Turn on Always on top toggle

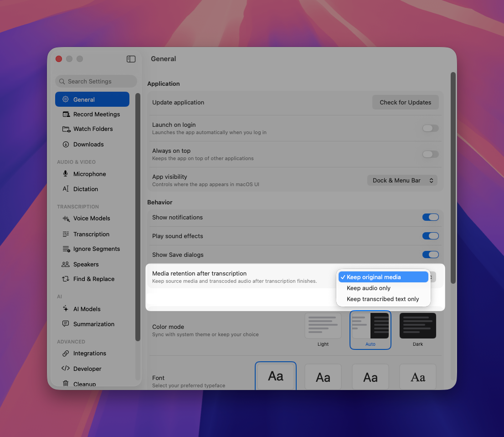click(x=430, y=155)
